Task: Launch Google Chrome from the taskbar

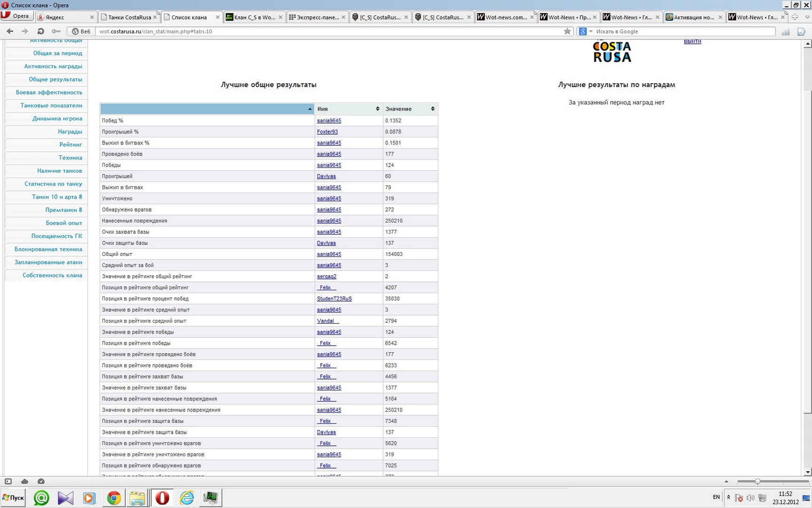Action: pyautogui.click(x=114, y=498)
